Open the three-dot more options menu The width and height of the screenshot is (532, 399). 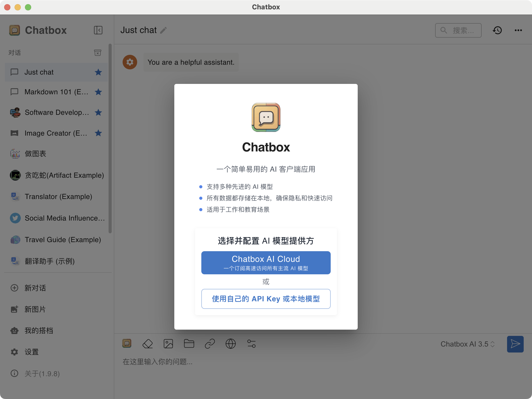(x=518, y=30)
